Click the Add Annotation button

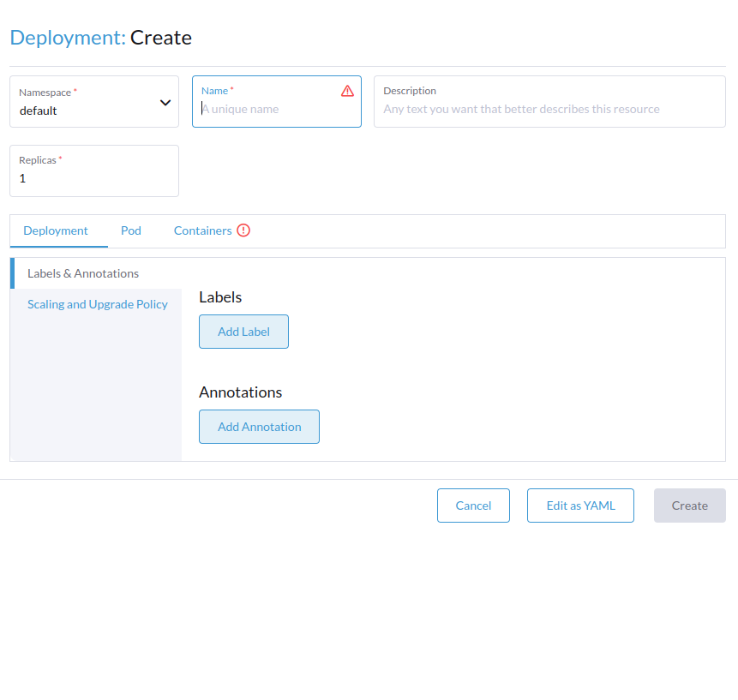259,426
